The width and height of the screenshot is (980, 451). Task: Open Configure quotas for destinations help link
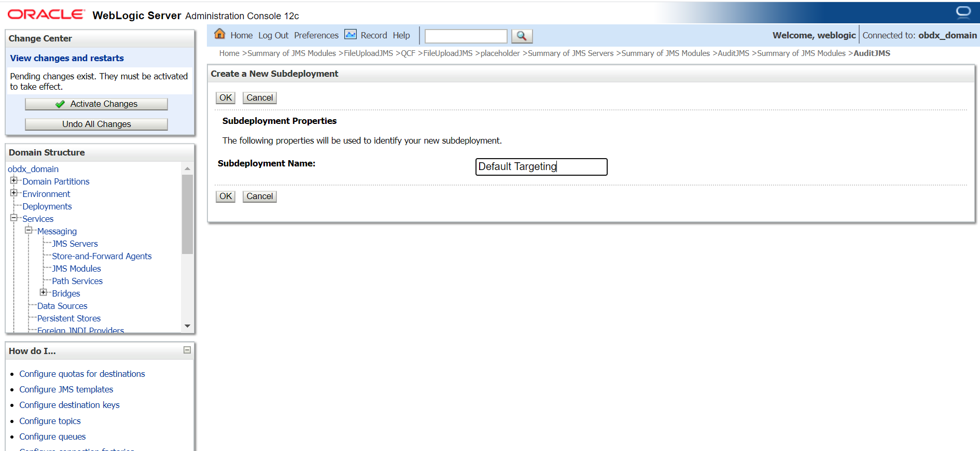click(x=82, y=374)
